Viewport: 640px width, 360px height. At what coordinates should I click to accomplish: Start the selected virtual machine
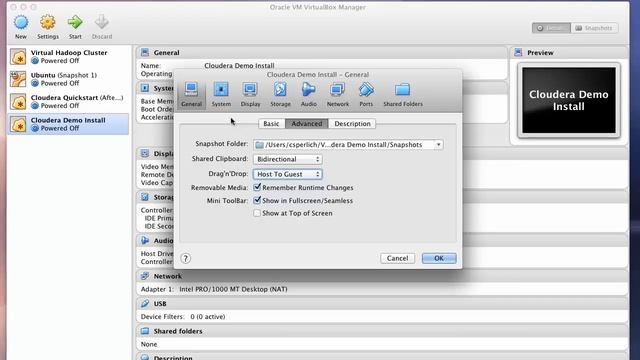tap(75, 22)
